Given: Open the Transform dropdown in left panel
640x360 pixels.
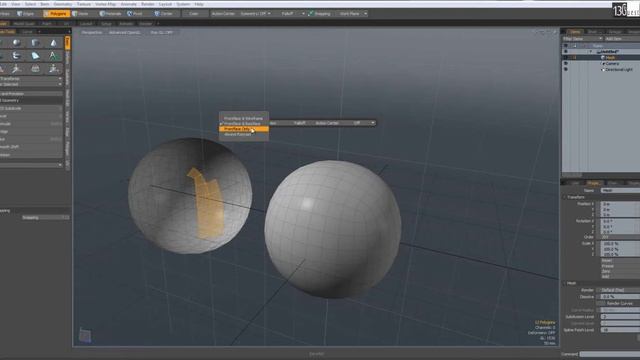Looking at the screenshot, I should [31, 78].
